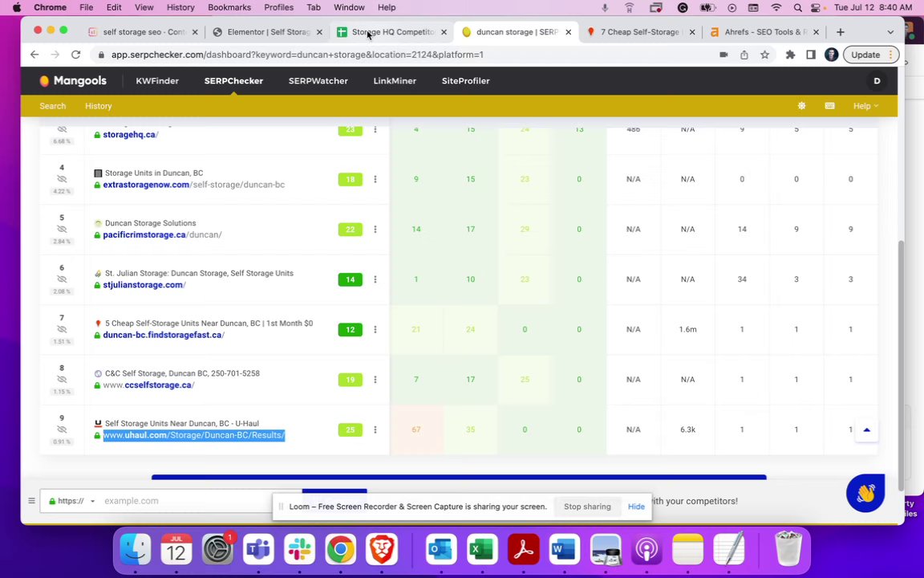Open the https:// protocol dropdown
This screenshot has width=924, height=578.
click(72, 501)
